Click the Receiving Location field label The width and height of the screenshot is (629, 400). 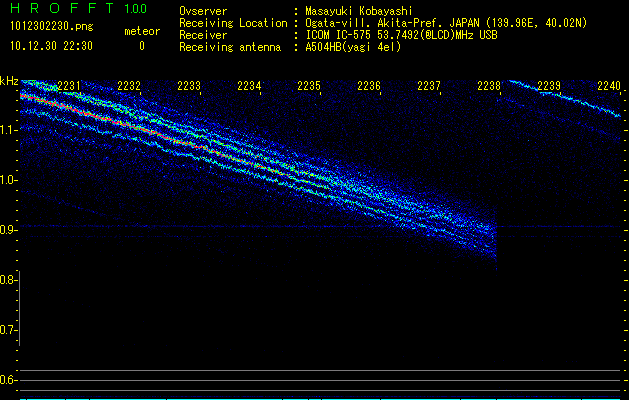[233, 23]
